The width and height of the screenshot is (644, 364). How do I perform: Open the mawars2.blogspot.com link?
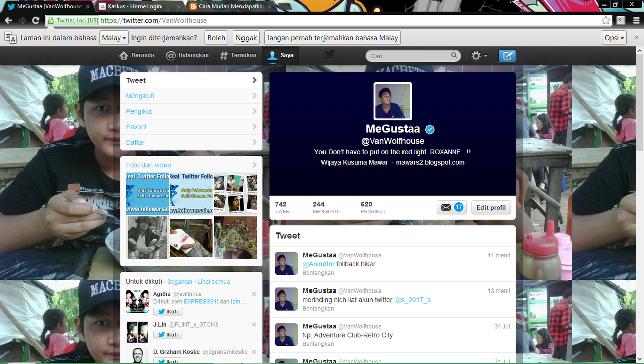(x=430, y=162)
